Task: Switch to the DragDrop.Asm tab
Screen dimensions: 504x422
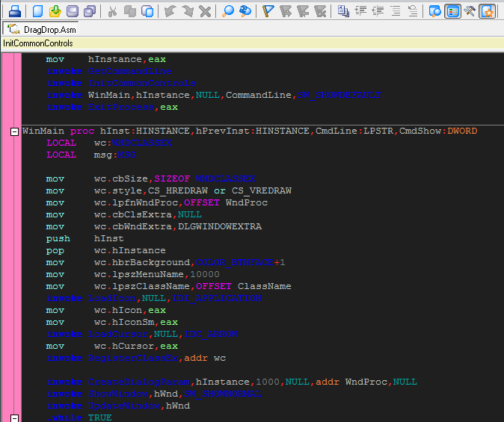Action: (x=41, y=30)
